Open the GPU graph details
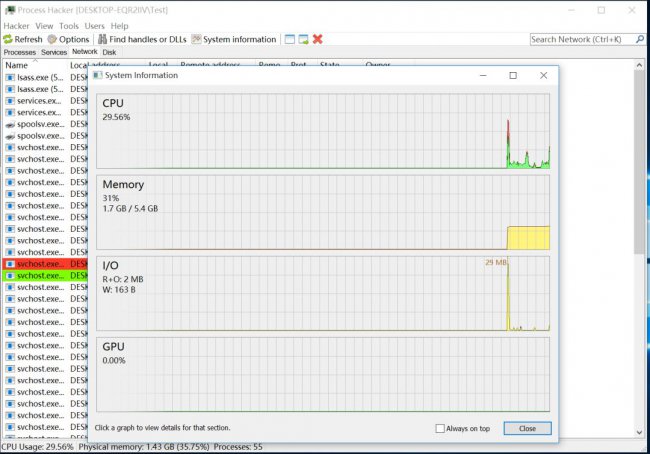Screen dimensions: 650x454 (x=323, y=374)
